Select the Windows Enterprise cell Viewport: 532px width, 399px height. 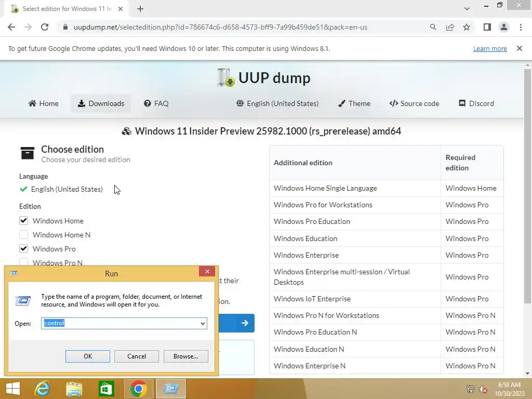[x=355, y=255]
